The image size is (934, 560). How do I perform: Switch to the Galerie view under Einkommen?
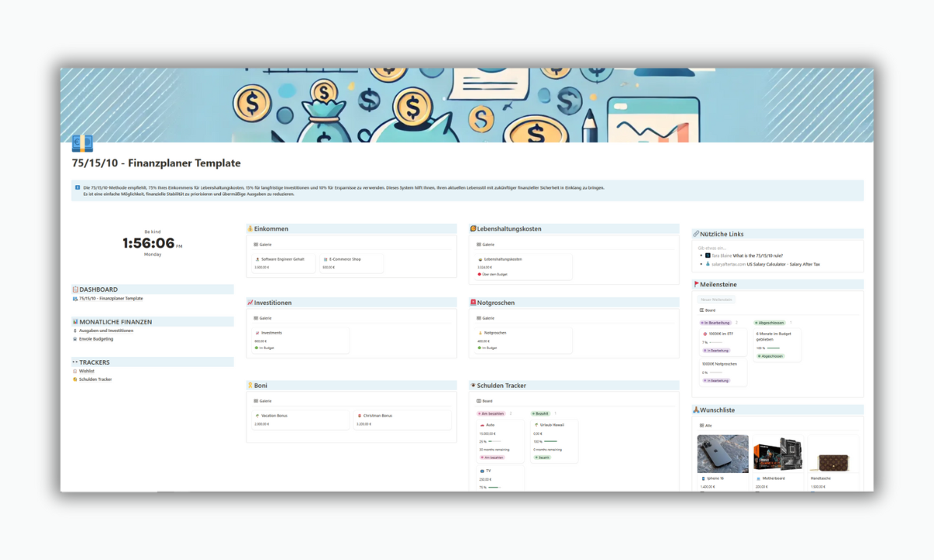click(x=262, y=243)
